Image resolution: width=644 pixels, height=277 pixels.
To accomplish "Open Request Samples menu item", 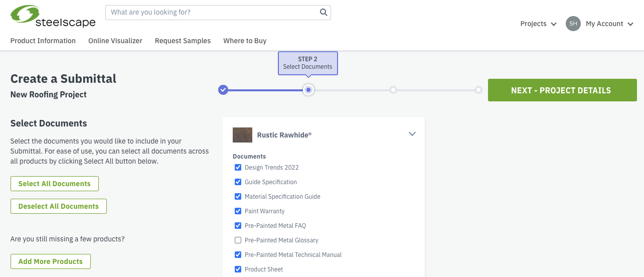I will [x=183, y=41].
